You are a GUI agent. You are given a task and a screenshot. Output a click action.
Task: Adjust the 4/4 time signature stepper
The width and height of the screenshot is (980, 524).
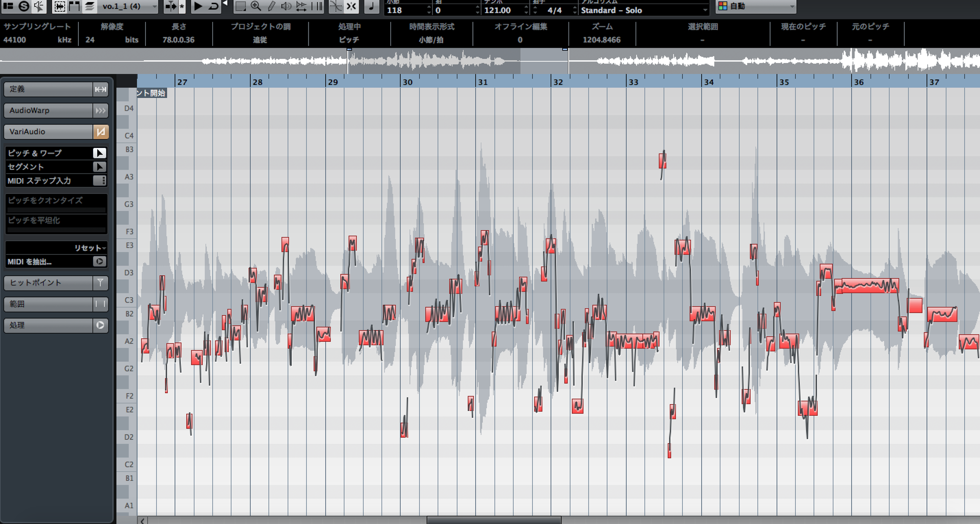(575, 10)
